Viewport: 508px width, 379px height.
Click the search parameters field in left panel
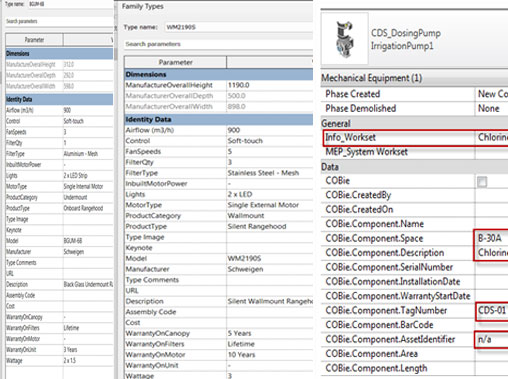[x=59, y=21]
